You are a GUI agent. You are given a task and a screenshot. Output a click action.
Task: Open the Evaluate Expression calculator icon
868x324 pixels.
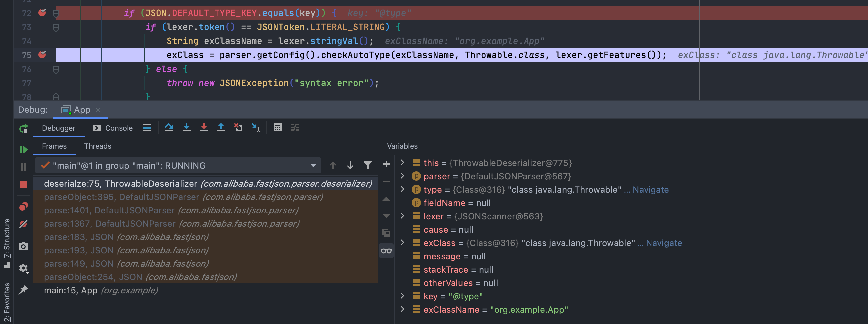tap(278, 128)
